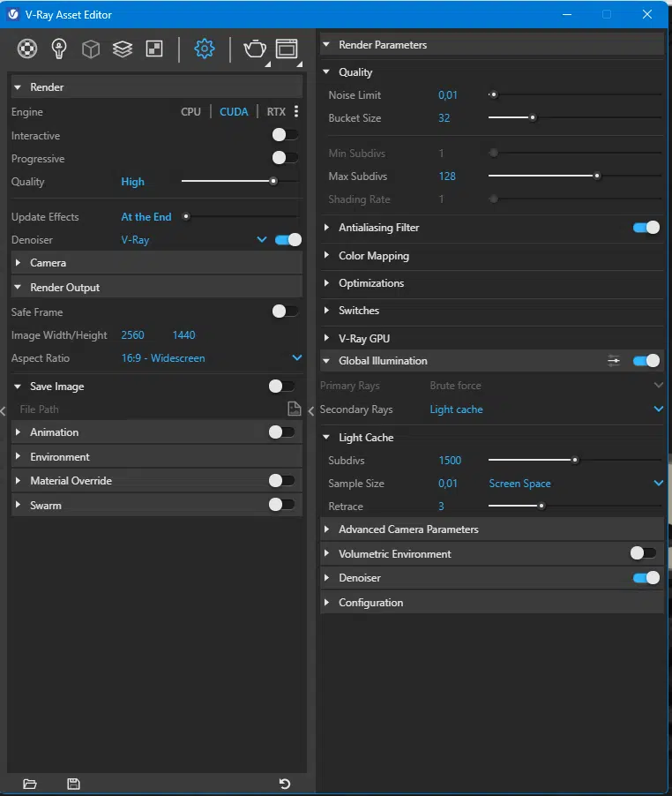Enable the Safe Frame toggle
The image size is (672, 796).
pos(285,312)
